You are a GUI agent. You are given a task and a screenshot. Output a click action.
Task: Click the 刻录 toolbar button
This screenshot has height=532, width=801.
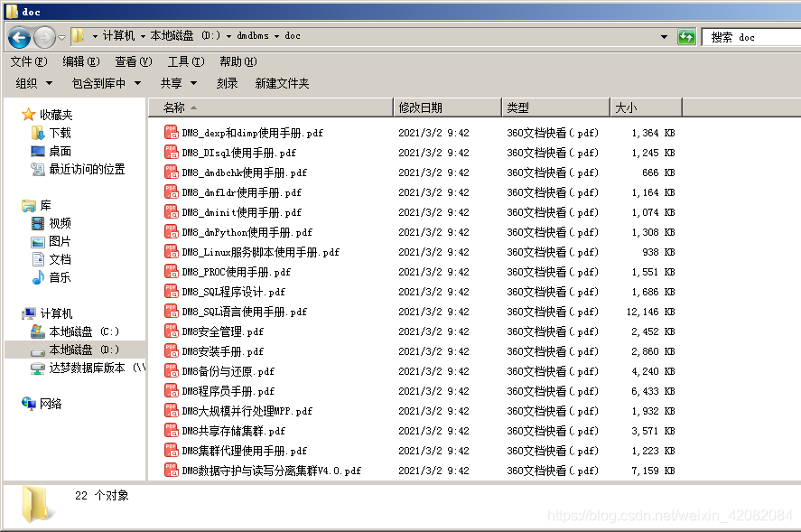click(x=227, y=83)
